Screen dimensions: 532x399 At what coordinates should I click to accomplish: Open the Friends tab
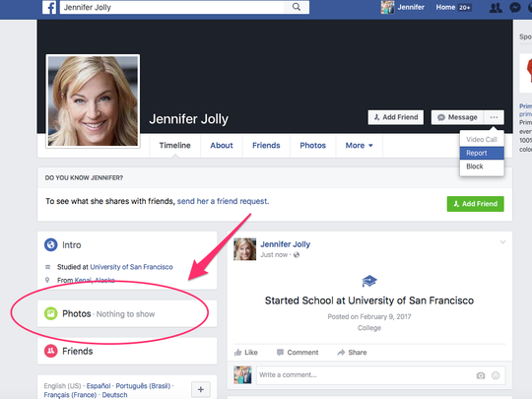pyautogui.click(x=266, y=146)
